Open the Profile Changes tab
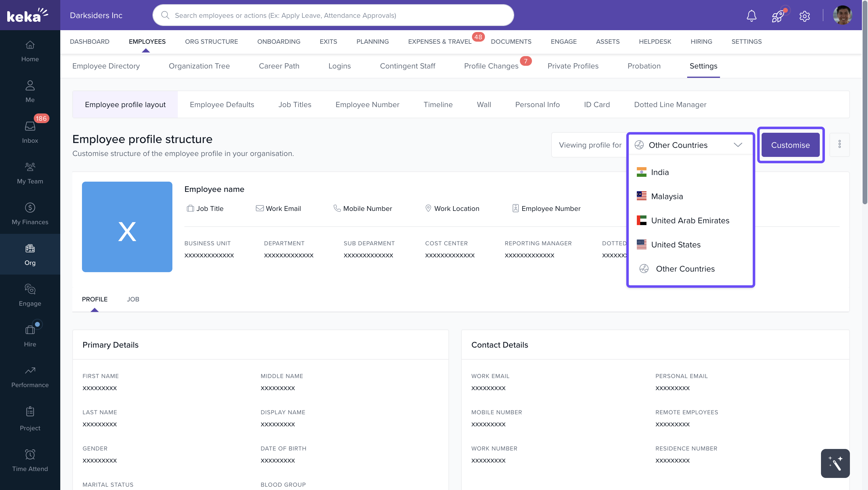This screenshot has height=490, width=868. coord(491,66)
